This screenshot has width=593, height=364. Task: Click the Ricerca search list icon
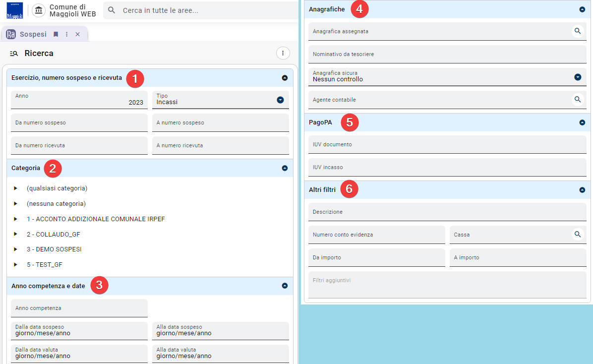click(14, 54)
